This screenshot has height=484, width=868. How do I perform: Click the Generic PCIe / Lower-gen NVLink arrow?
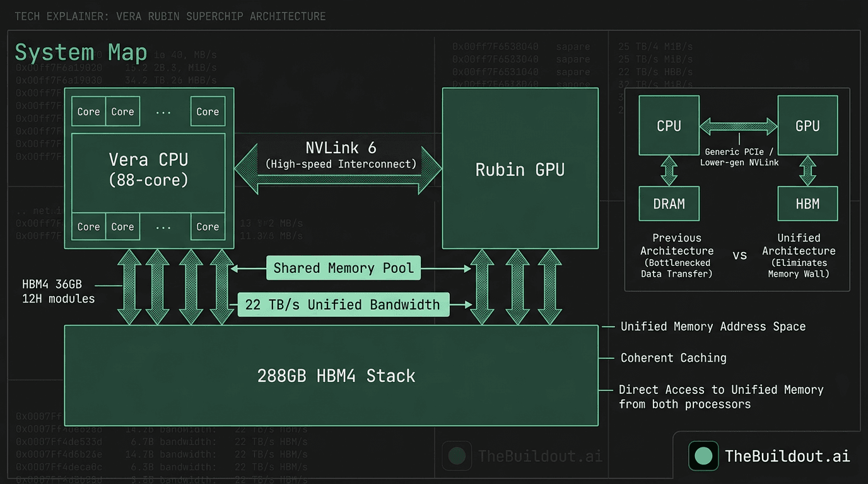click(738, 125)
